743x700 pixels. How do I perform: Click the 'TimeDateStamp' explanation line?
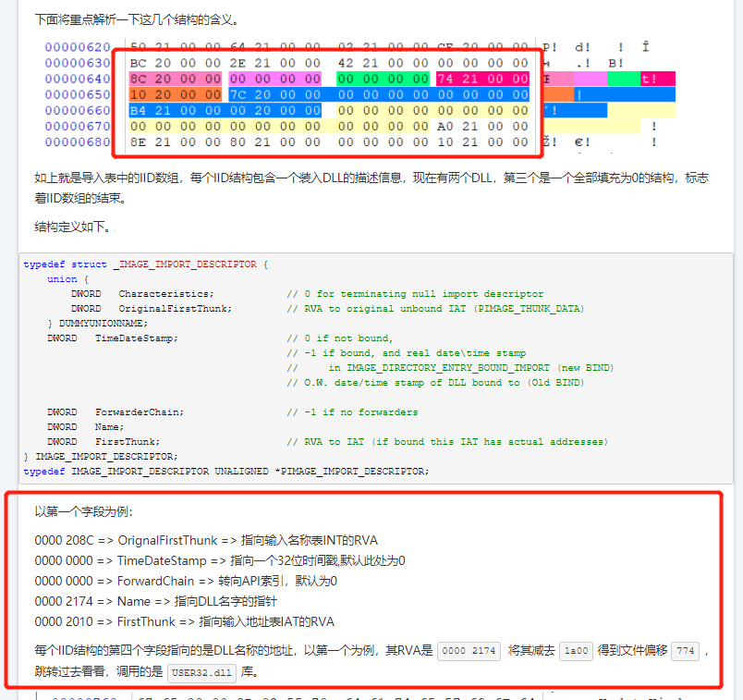click(220, 560)
